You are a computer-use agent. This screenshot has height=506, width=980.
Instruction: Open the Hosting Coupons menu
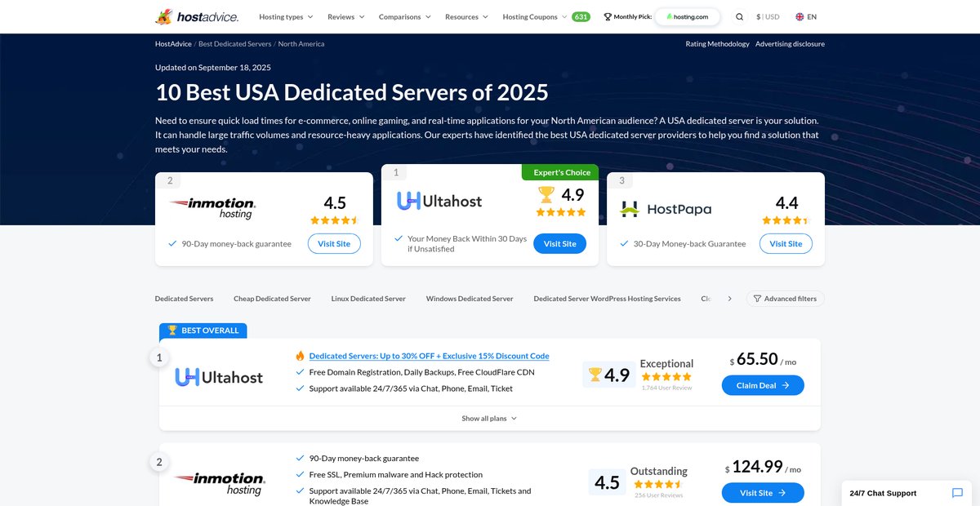tap(535, 16)
